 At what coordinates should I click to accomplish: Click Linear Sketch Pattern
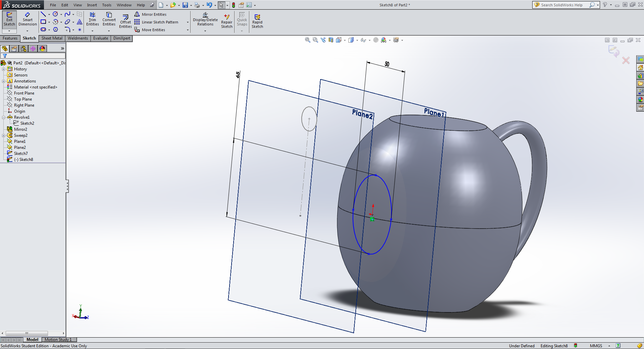(156, 22)
